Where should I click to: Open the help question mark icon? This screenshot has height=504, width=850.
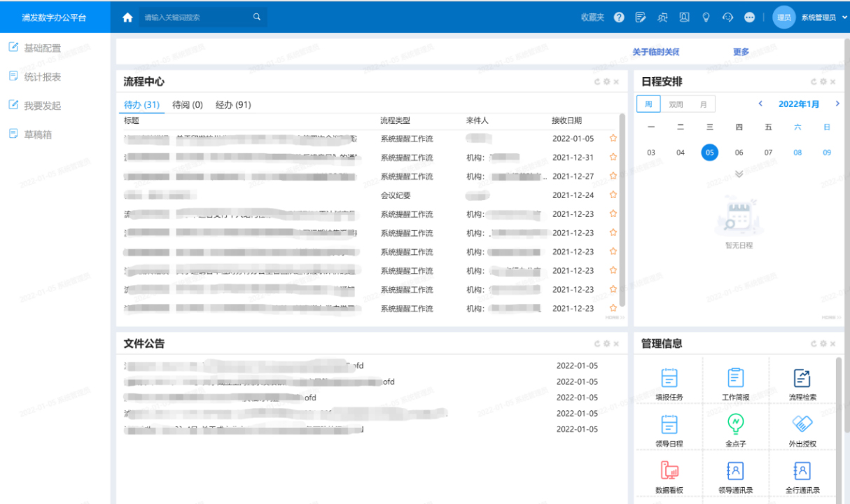(x=619, y=17)
